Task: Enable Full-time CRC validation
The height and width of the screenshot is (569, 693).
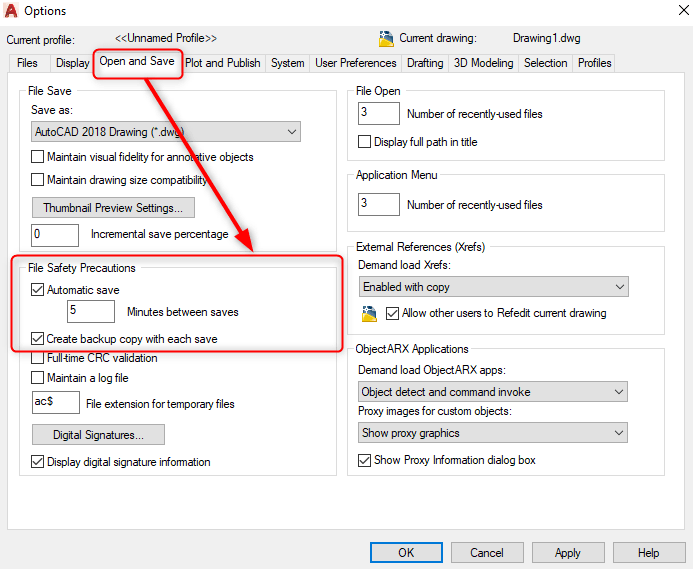Action: (38, 358)
